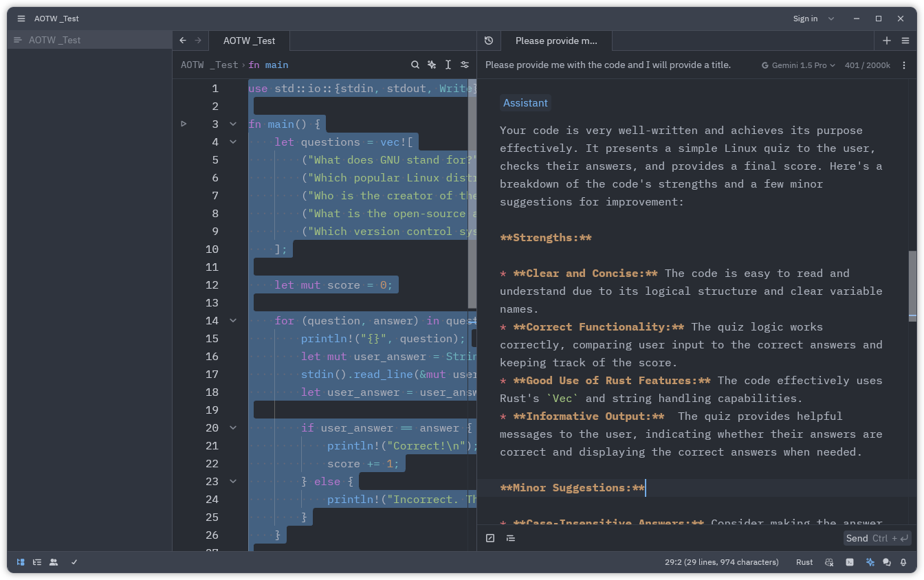Toggle the assistant panel sparkle icon
This screenshot has width=924, height=580.
click(870, 562)
